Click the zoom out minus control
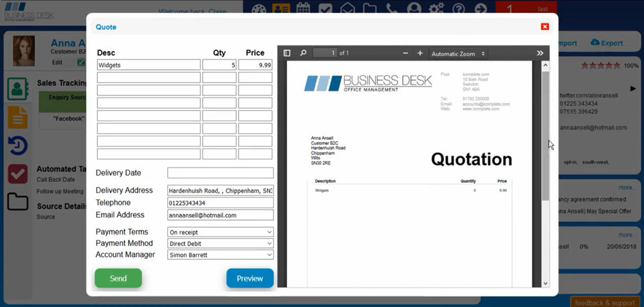Image resolution: width=644 pixels, height=307 pixels. pos(405,52)
